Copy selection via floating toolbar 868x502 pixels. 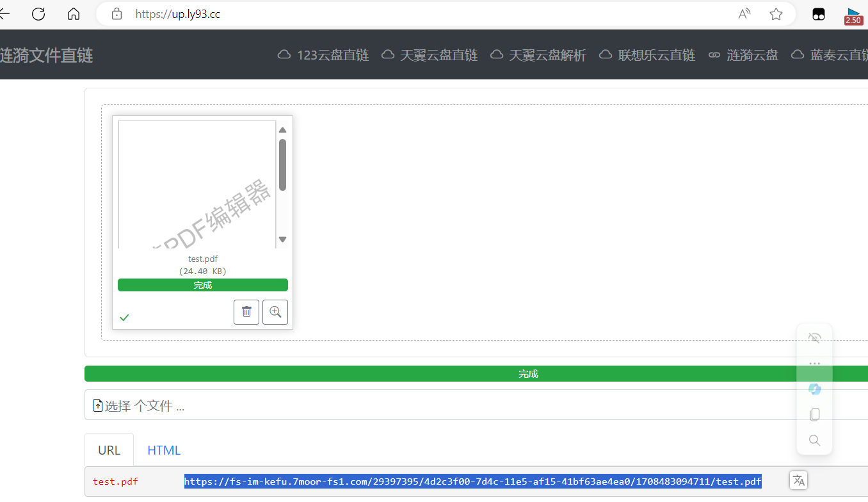814,415
